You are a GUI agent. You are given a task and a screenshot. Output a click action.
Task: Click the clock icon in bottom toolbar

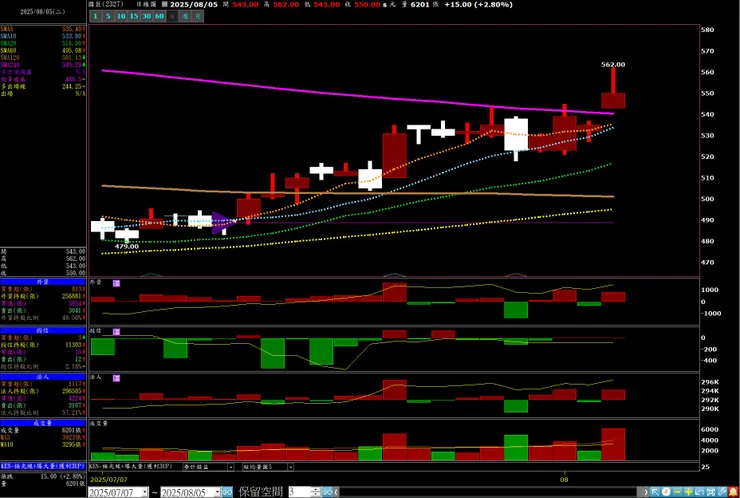(x=666, y=492)
